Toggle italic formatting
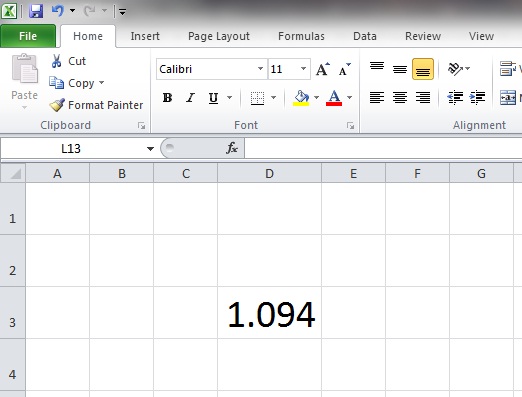Screen dimensions: 522x397 click(190, 98)
